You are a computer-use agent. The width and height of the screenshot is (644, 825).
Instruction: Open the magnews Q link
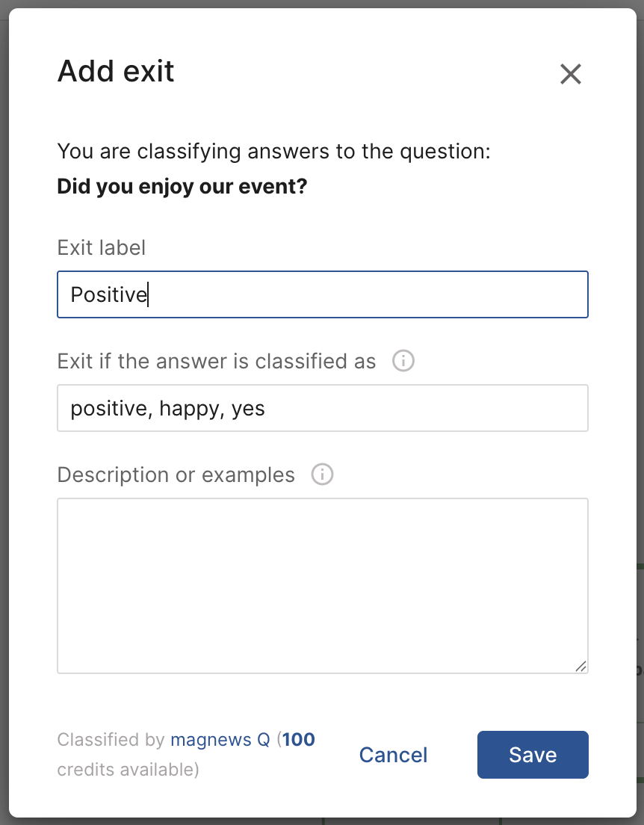point(220,740)
